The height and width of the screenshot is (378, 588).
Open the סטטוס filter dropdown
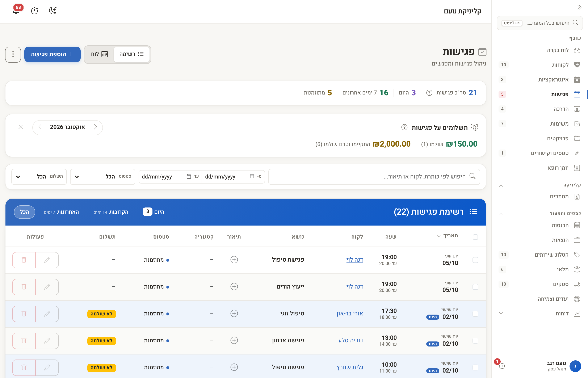pyautogui.click(x=102, y=176)
